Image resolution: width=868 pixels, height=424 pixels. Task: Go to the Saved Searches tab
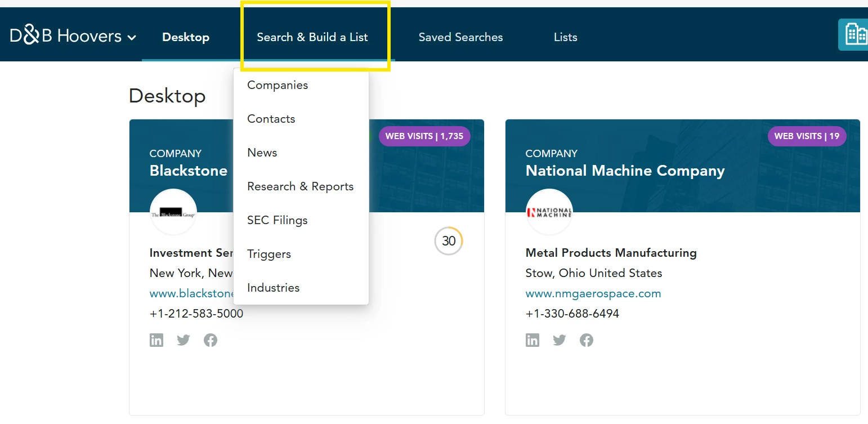coord(461,37)
